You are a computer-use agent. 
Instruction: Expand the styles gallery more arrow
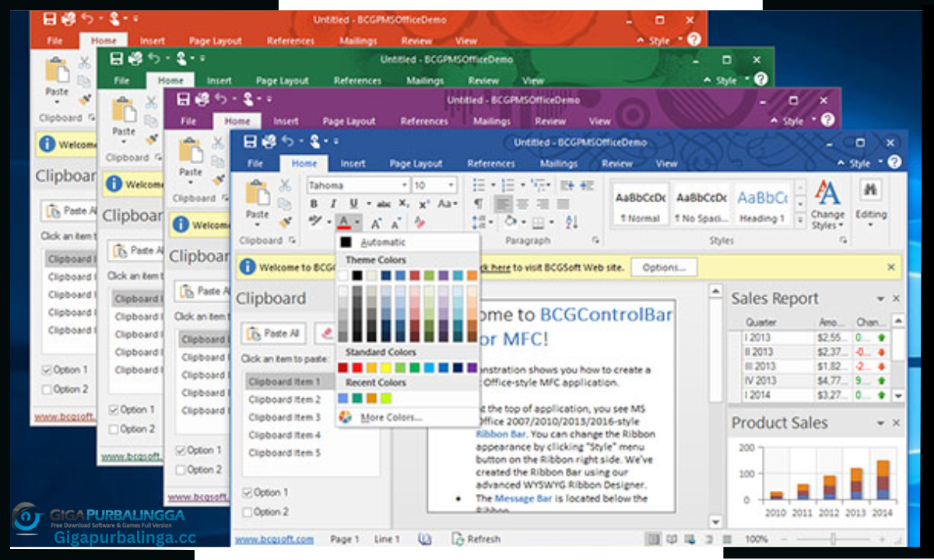(799, 222)
